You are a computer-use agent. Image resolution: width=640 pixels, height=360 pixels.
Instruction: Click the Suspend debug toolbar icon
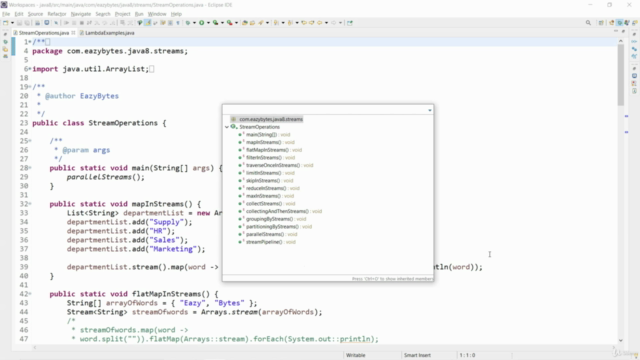click(74, 23)
